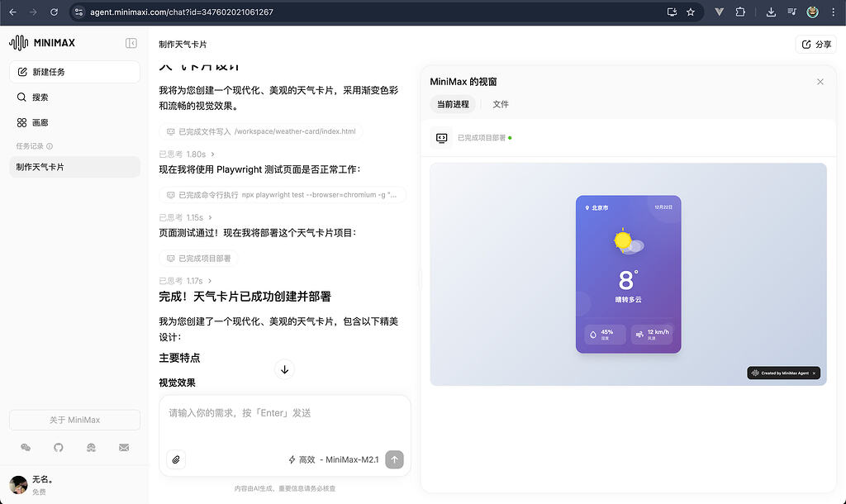The width and height of the screenshot is (846, 504).
Task: Close the MiniMax 的视窗 panel
Action: point(820,82)
